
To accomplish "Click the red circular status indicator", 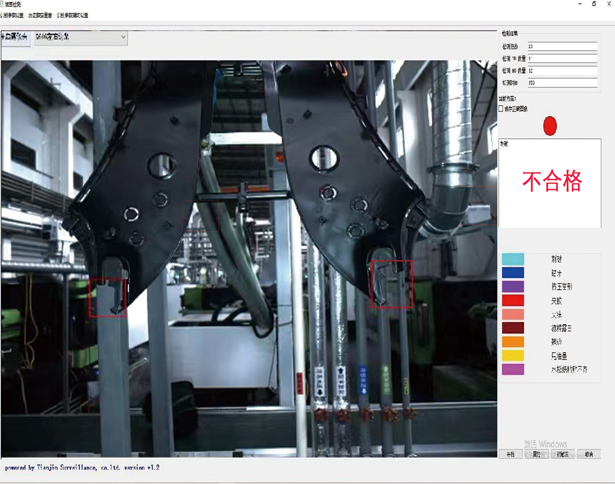I will click(549, 126).
